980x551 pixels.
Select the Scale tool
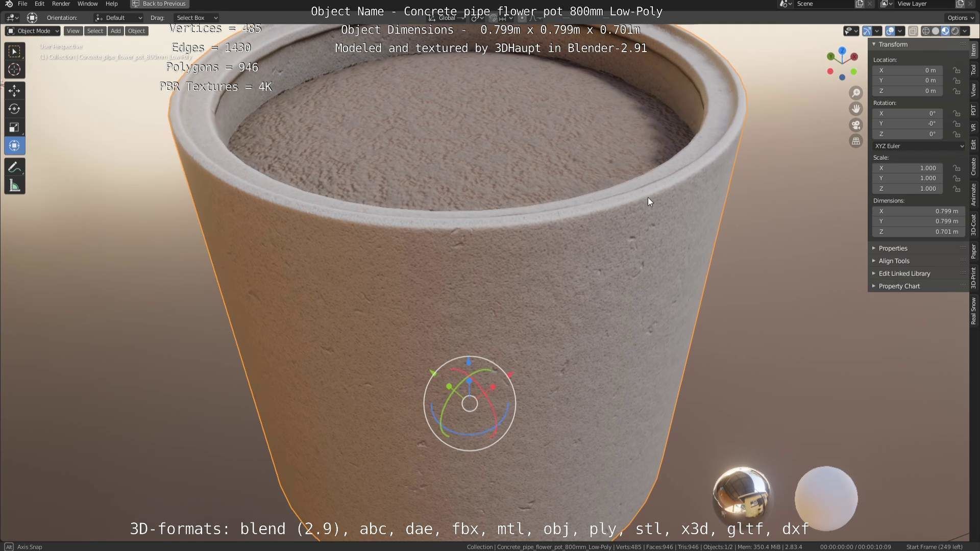(x=14, y=128)
